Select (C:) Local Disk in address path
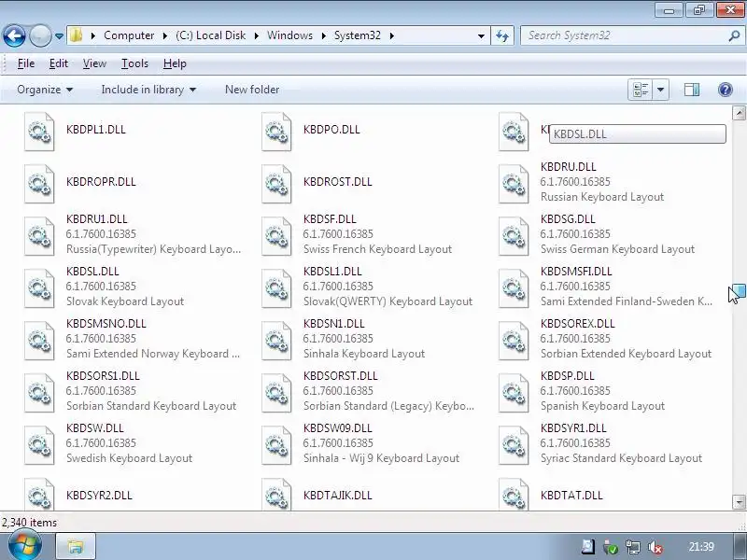The image size is (747, 560). 211,35
